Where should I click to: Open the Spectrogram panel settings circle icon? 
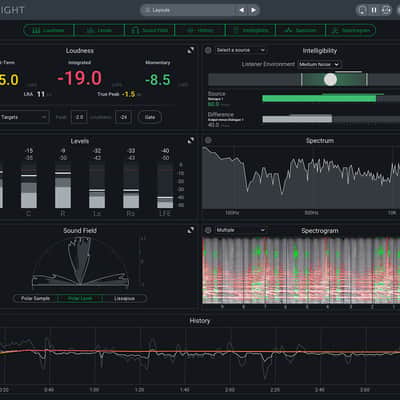point(208,230)
